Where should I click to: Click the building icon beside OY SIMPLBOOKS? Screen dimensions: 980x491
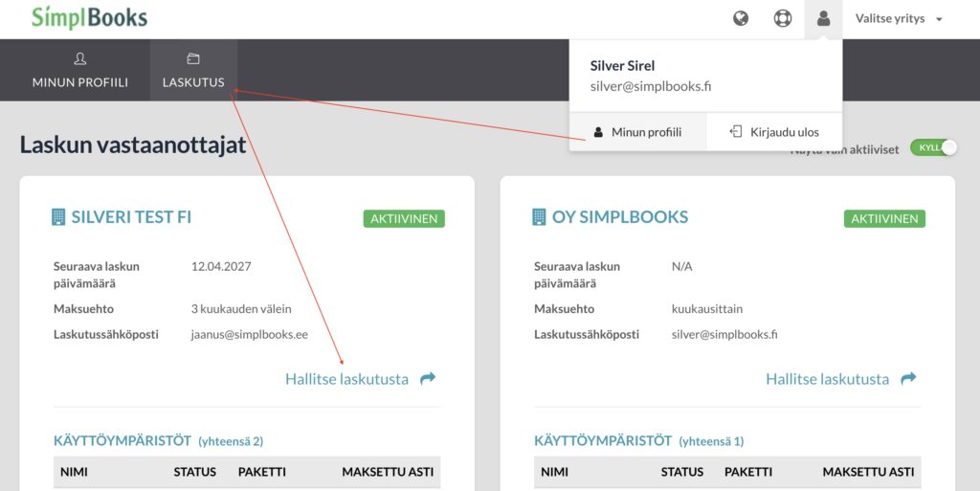point(539,216)
